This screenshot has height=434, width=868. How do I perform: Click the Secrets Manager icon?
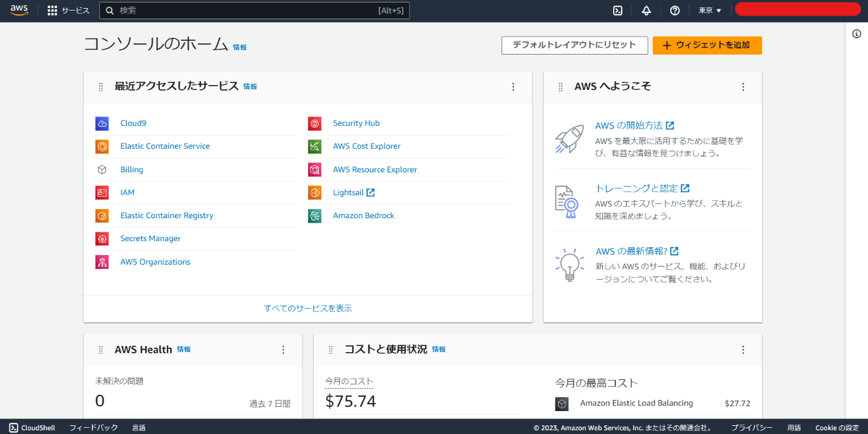click(x=102, y=239)
